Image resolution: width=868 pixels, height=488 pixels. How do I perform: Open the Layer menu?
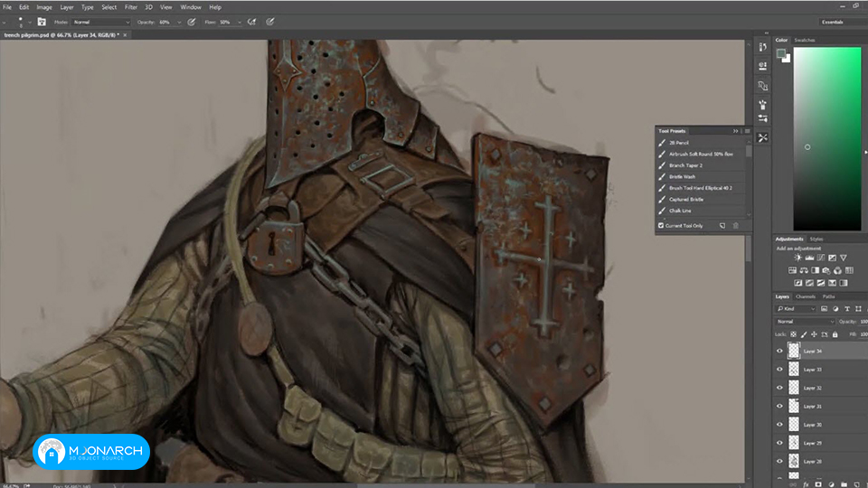[67, 7]
